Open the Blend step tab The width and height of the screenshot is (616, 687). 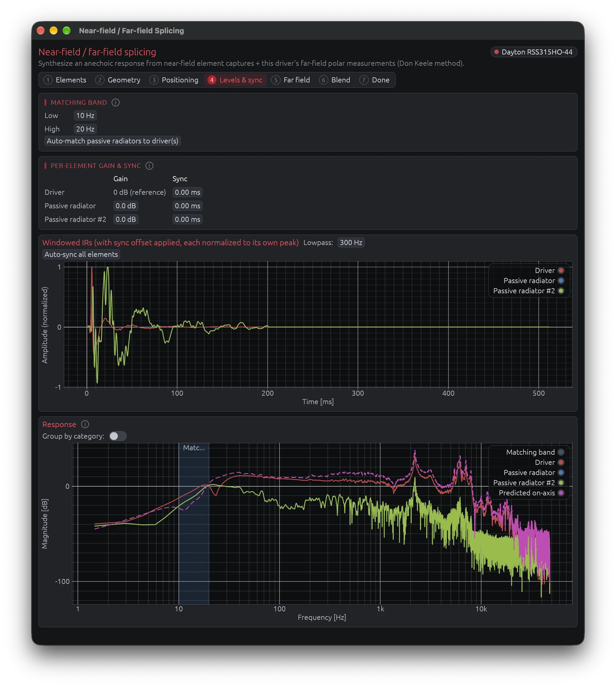pyautogui.click(x=335, y=80)
